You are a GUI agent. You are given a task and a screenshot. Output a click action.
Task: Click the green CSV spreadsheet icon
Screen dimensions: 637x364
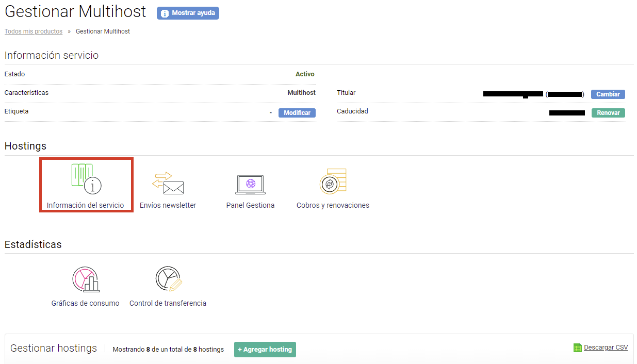tap(578, 348)
